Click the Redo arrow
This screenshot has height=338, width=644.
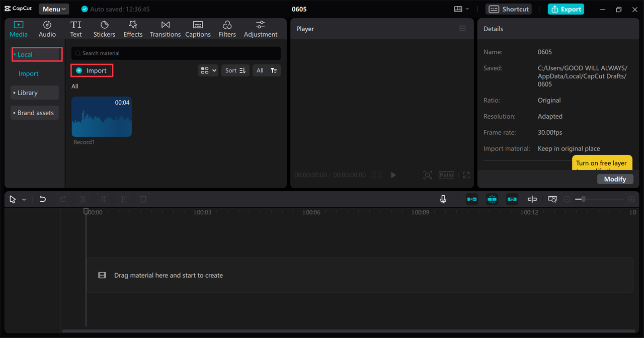(63, 199)
